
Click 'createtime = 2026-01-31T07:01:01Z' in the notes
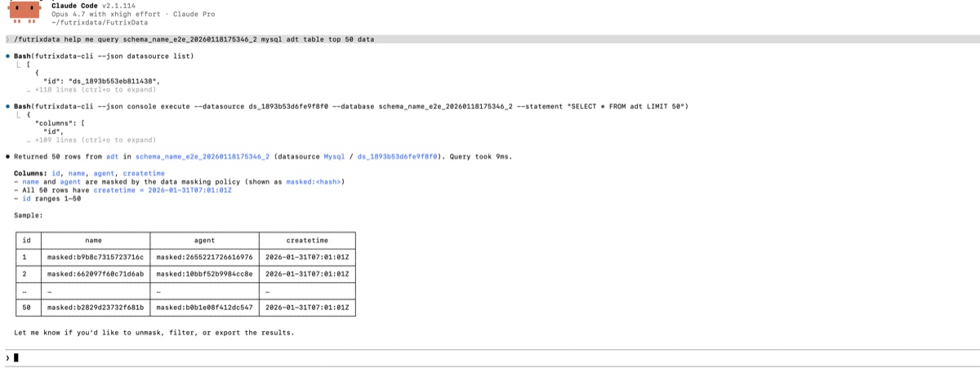pos(163,190)
